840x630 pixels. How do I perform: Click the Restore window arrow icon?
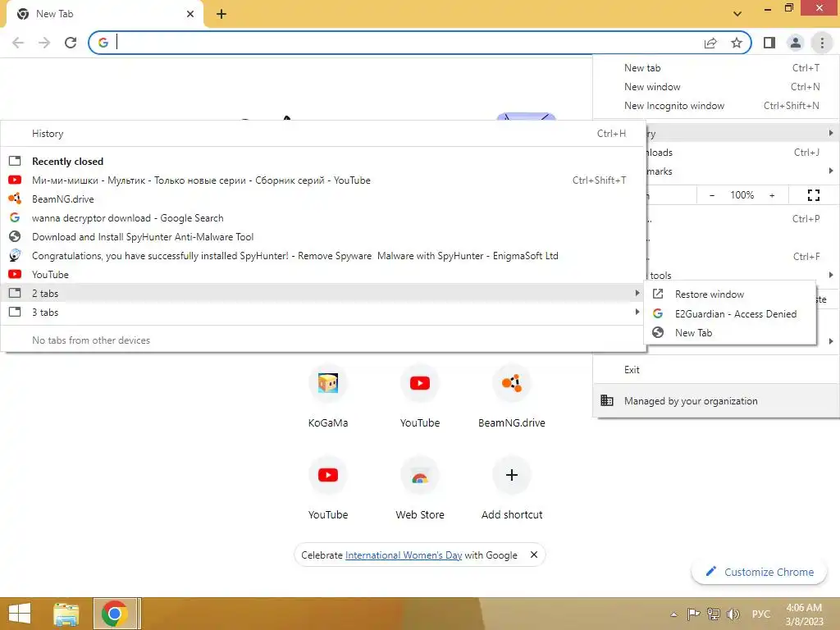658,294
